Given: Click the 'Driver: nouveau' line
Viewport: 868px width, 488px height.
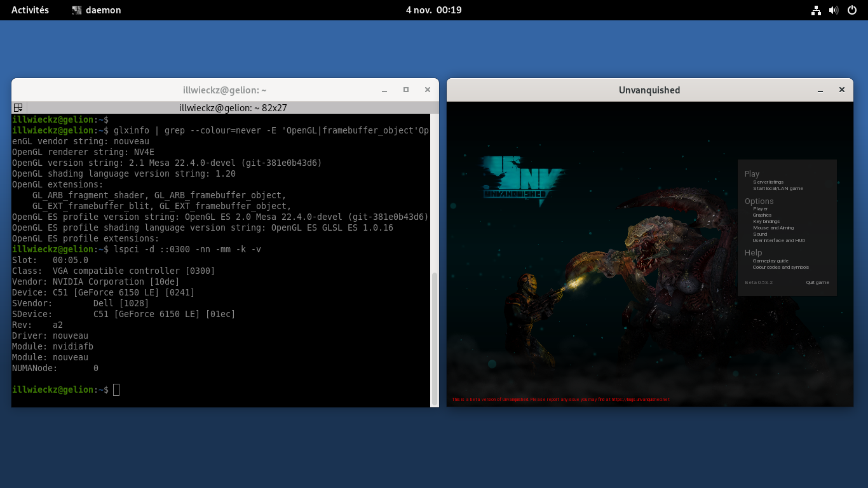Looking at the screenshot, I should point(50,335).
